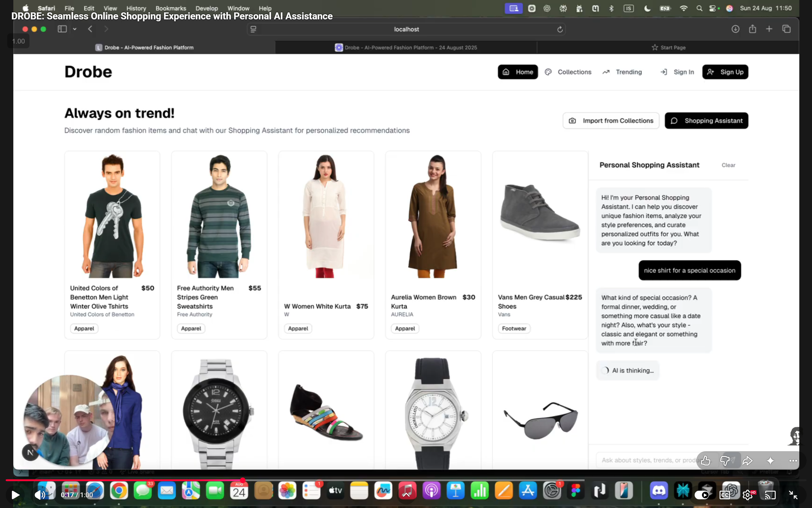The image size is (812, 508).
Task: Open the Safari share sheet icon
Action: pyautogui.click(x=753, y=29)
